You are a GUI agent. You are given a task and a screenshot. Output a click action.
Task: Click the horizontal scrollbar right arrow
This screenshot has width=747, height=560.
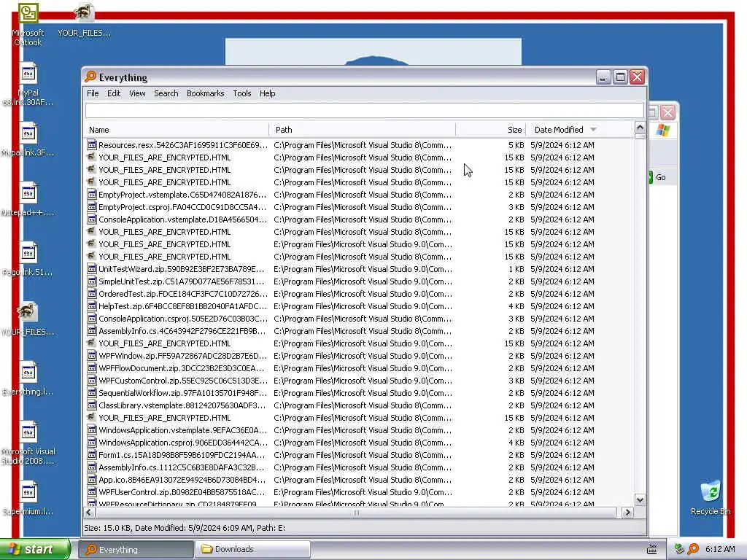627,513
